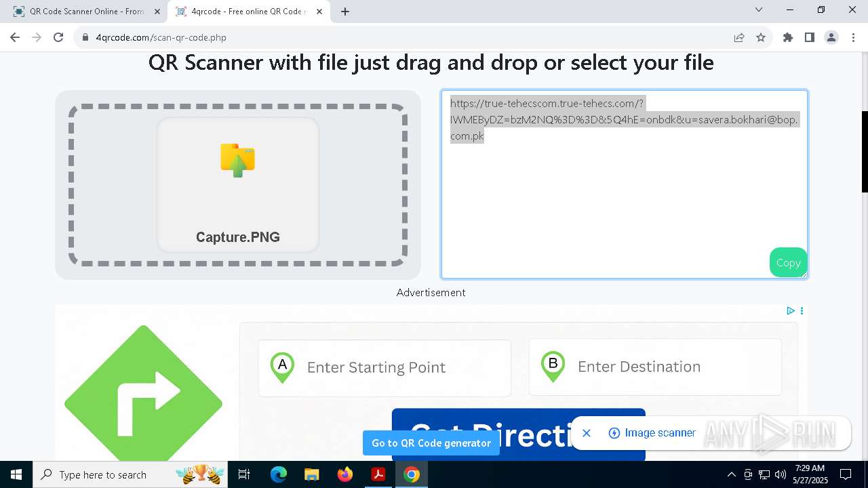Launch Microsoft Edge from the taskbar
This screenshot has width=868, height=488.
pos(279,474)
